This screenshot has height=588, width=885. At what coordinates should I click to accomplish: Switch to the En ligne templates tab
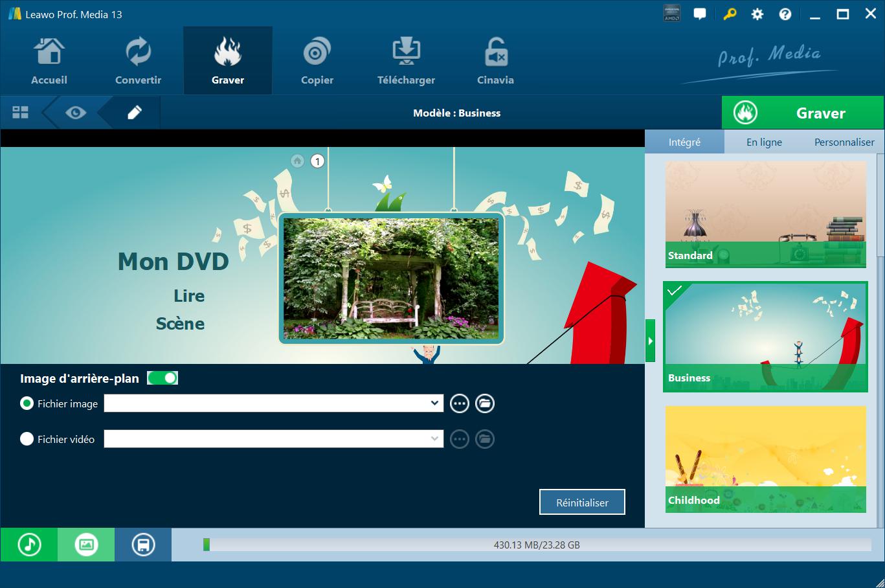coord(764,142)
